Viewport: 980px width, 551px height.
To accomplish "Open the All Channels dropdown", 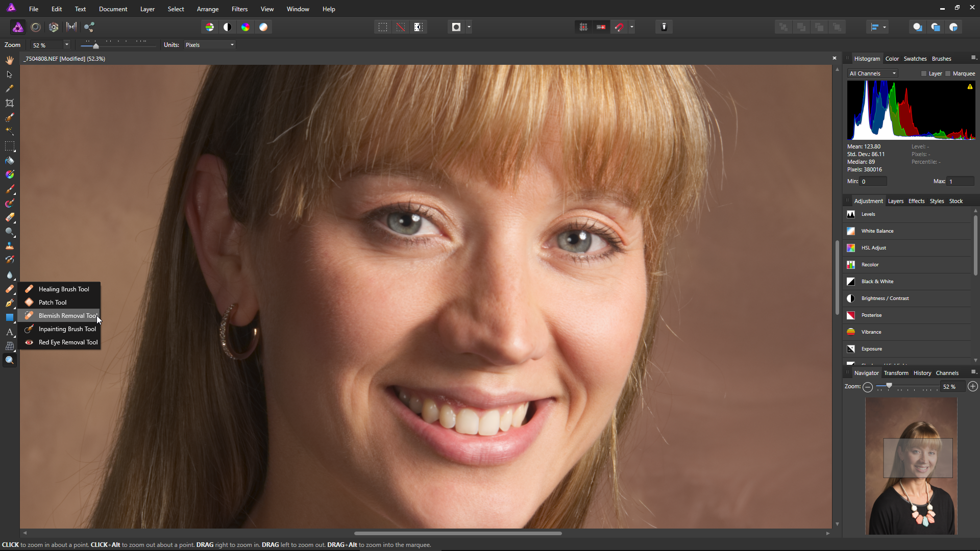I will tap(872, 73).
